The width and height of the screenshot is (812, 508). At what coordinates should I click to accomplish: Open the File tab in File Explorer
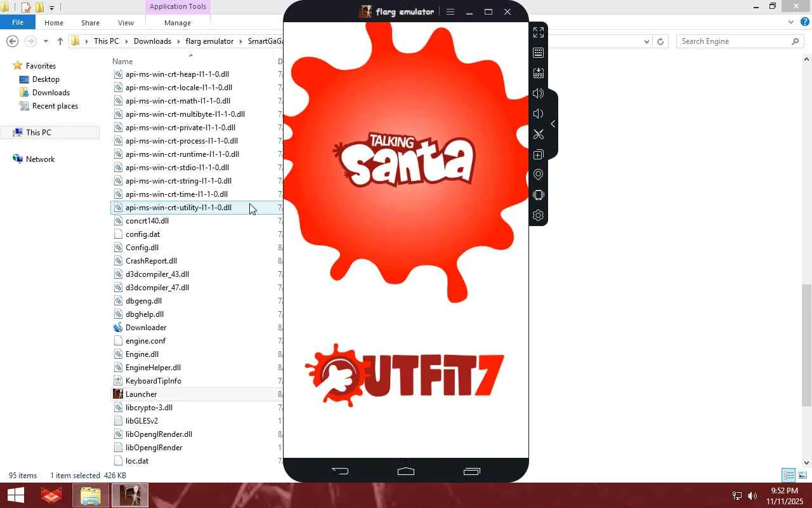click(x=18, y=22)
